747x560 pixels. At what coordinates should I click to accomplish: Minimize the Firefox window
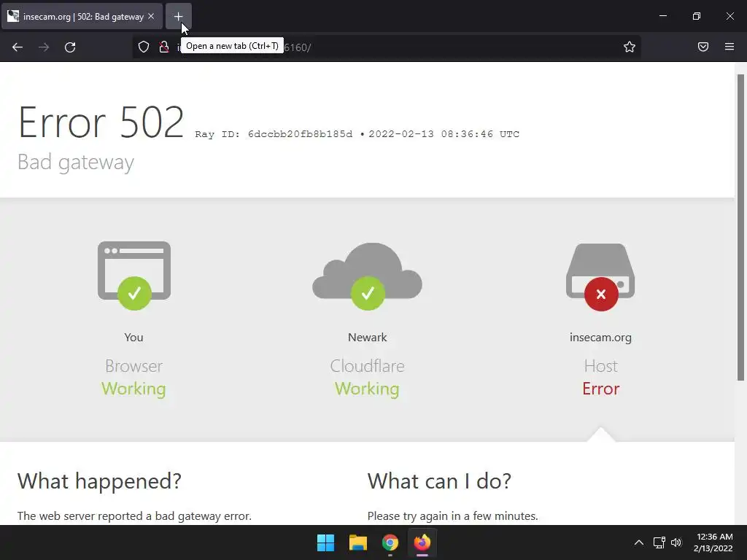coord(662,16)
